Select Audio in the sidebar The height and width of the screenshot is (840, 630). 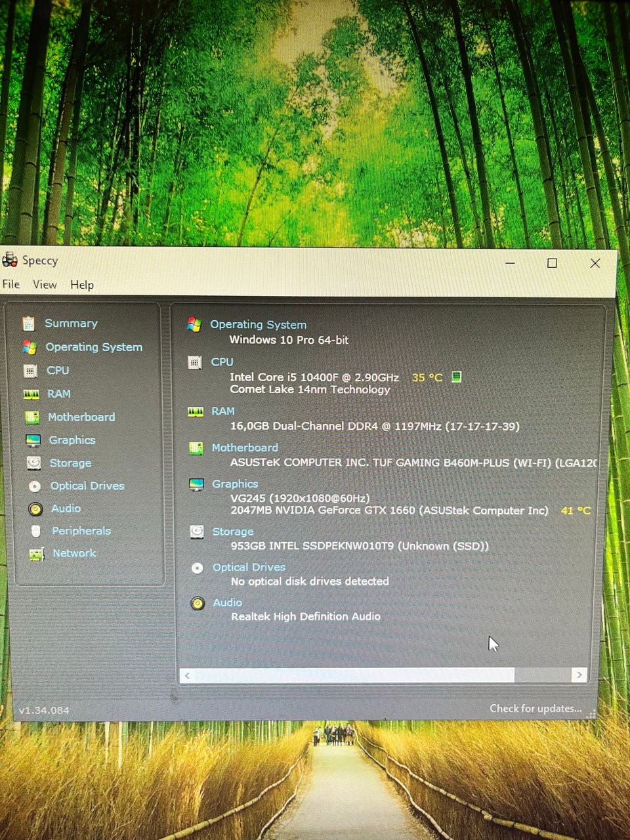coord(66,509)
